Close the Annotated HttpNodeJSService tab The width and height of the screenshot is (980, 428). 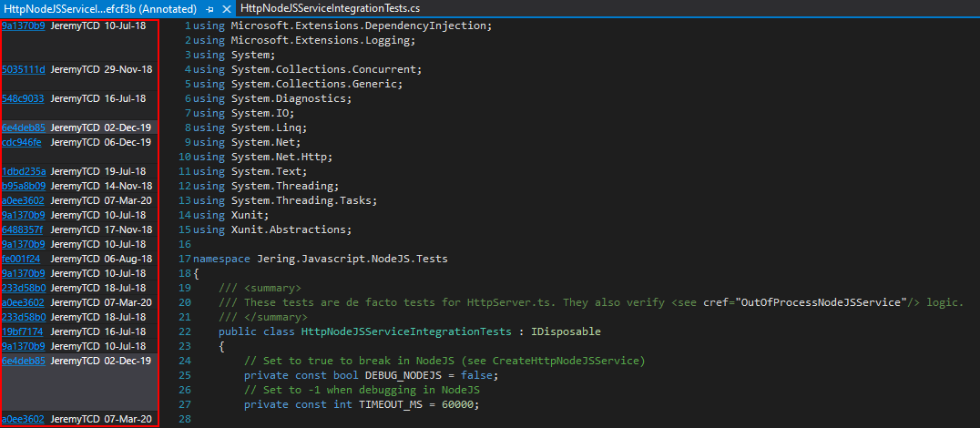click(226, 9)
